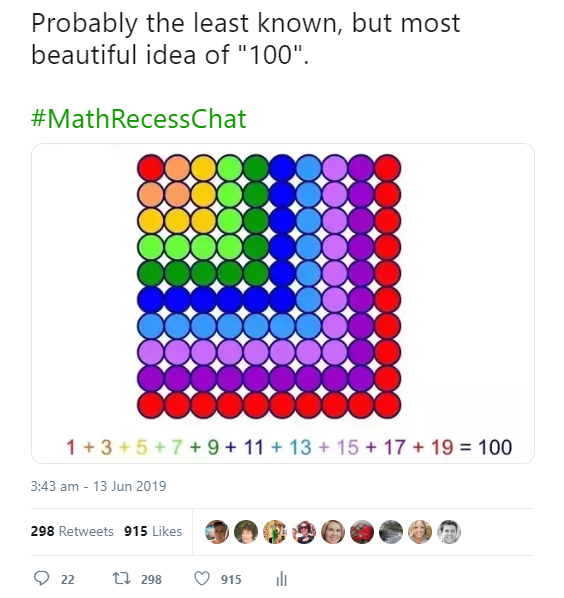This screenshot has width=564, height=598.
Task: Open tweet analytics bar chart icon
Action: pos(281,579)
